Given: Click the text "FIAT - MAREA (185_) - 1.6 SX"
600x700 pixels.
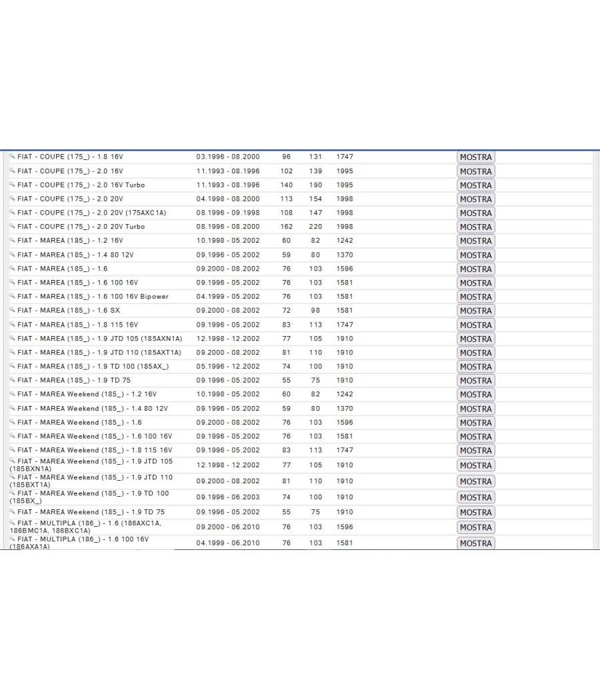Looking at the screenshot, I should [x=69, y=310].
